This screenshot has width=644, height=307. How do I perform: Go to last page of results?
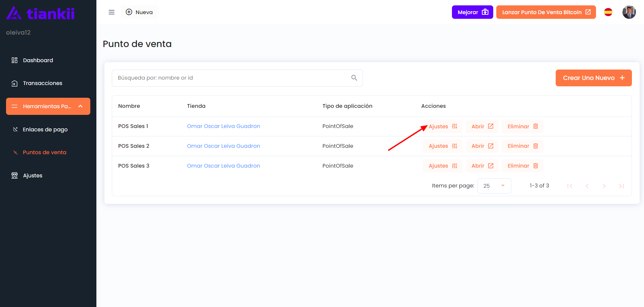pyautogui.click(x=621, y=186)
